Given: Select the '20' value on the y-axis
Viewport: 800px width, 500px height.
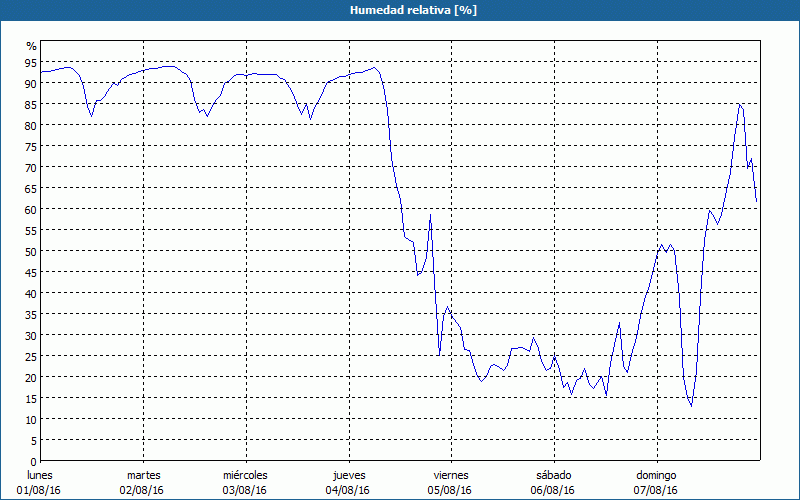Looking at the screenshot, I should click(31, 377).
